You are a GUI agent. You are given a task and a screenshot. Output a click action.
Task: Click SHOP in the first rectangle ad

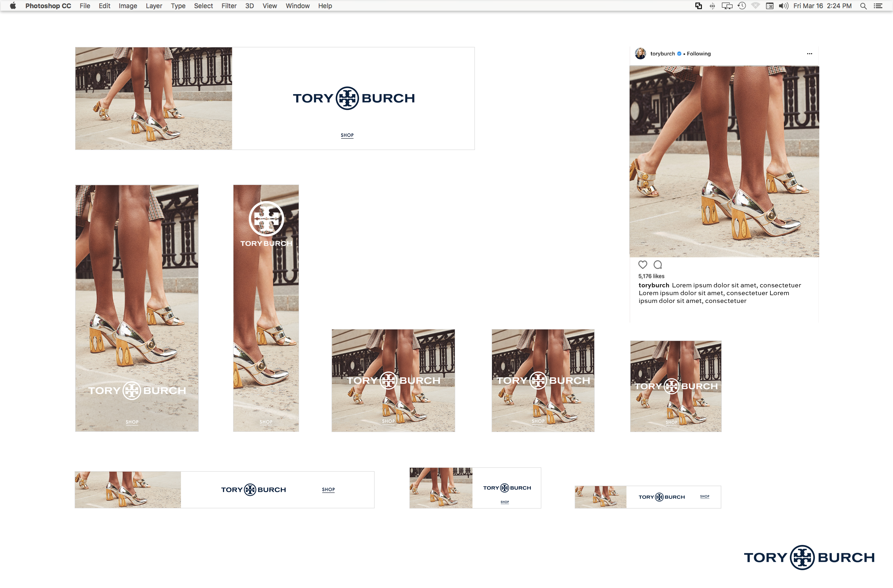click(388, 421)
